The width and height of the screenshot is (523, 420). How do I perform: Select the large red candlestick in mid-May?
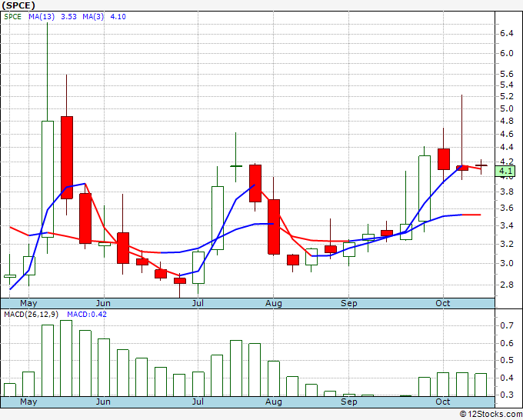[66, 157]
